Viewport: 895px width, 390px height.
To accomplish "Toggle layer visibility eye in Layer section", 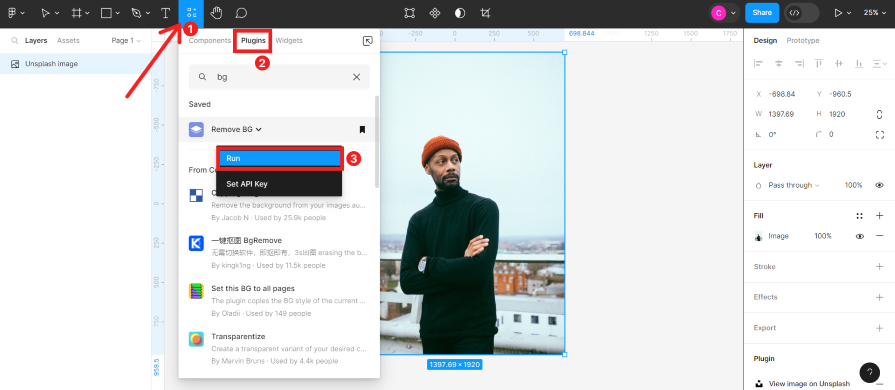I will point(880,185).
